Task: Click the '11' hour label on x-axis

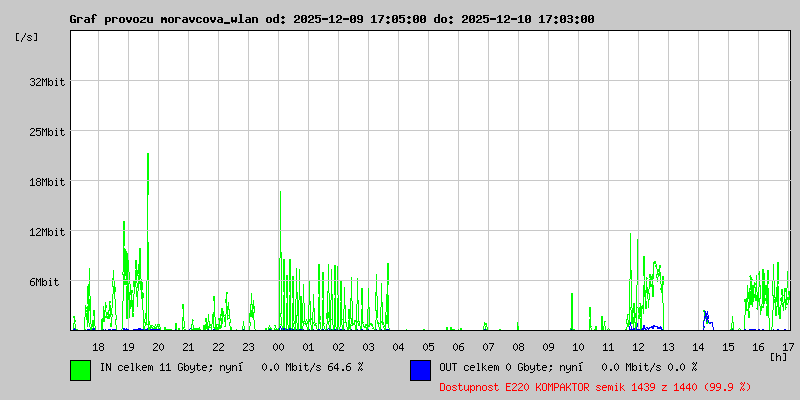Action: point(608,347)
